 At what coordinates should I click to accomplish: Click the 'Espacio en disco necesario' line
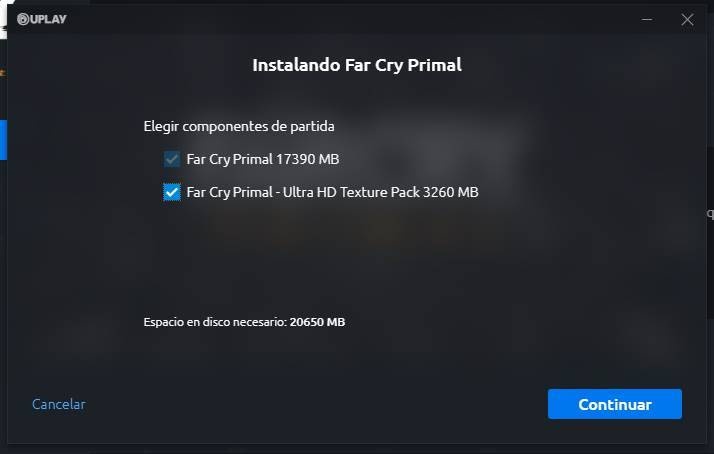pyautogui.click(x=215, y=322)
